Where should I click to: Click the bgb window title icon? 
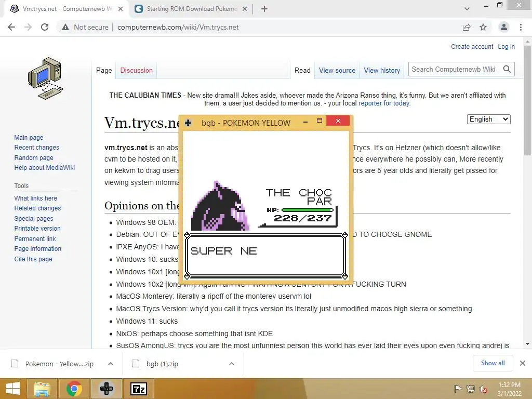(188, 123)
